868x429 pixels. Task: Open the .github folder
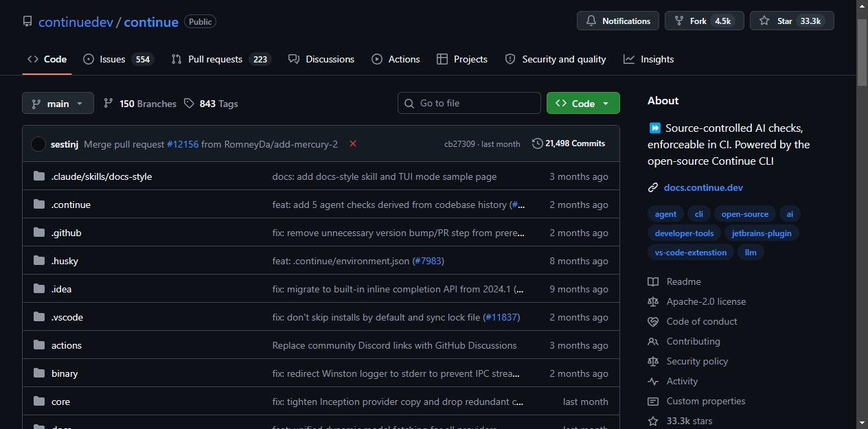[x=66, y=233]
